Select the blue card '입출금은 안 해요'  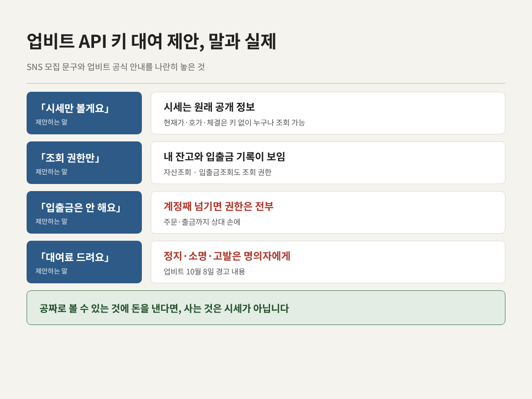(84, 212)
